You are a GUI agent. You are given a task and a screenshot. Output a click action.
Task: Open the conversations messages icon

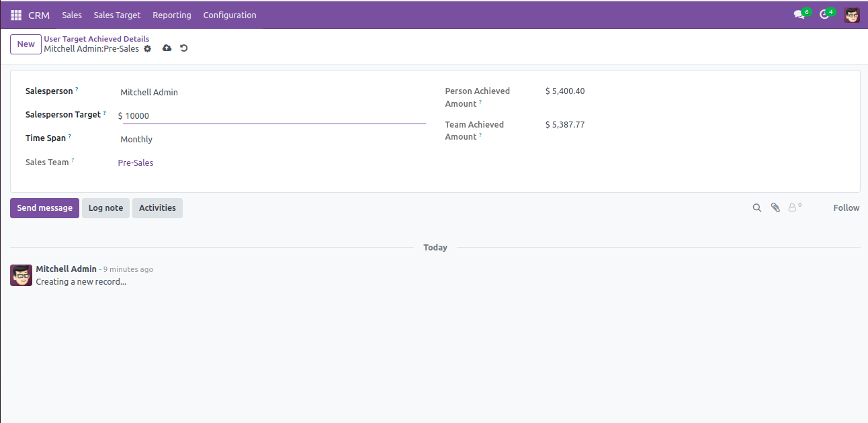pyautogui.click(x=799, y=15)
